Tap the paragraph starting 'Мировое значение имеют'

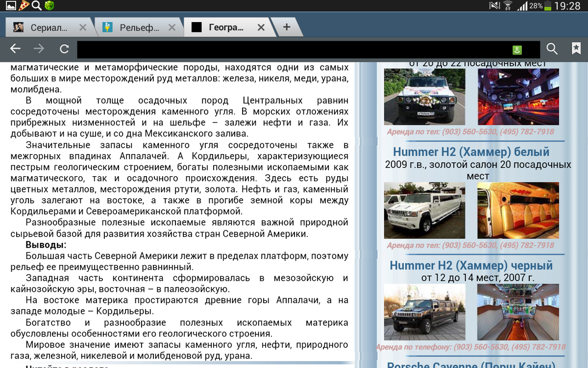tap(179, 350)
